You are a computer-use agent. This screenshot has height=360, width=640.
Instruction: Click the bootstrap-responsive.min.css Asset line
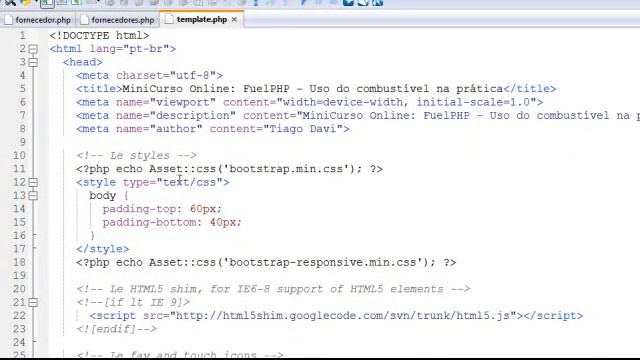point(266,262)
